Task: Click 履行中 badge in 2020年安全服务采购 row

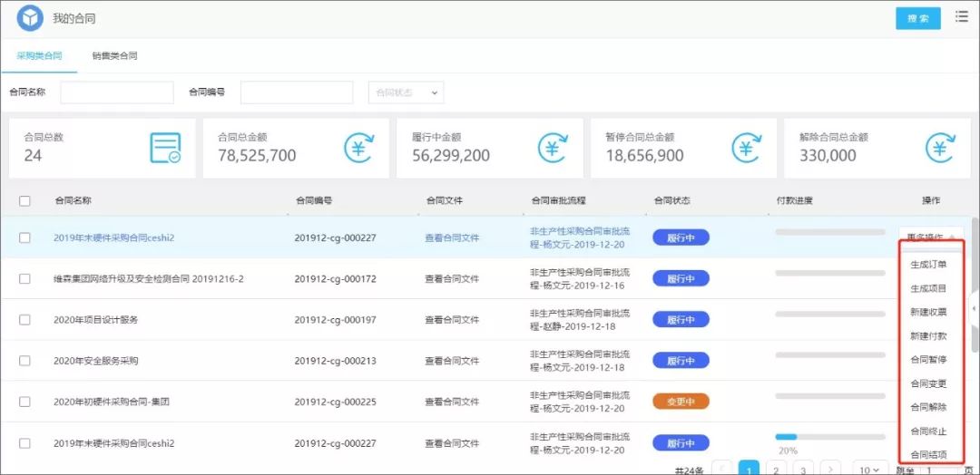Action: click(x=681, y=360)
